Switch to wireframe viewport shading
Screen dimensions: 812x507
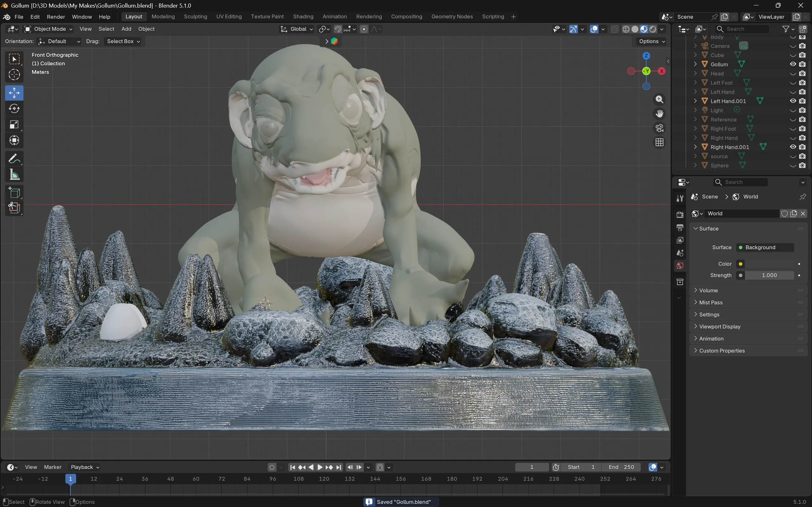pos(626,29)
